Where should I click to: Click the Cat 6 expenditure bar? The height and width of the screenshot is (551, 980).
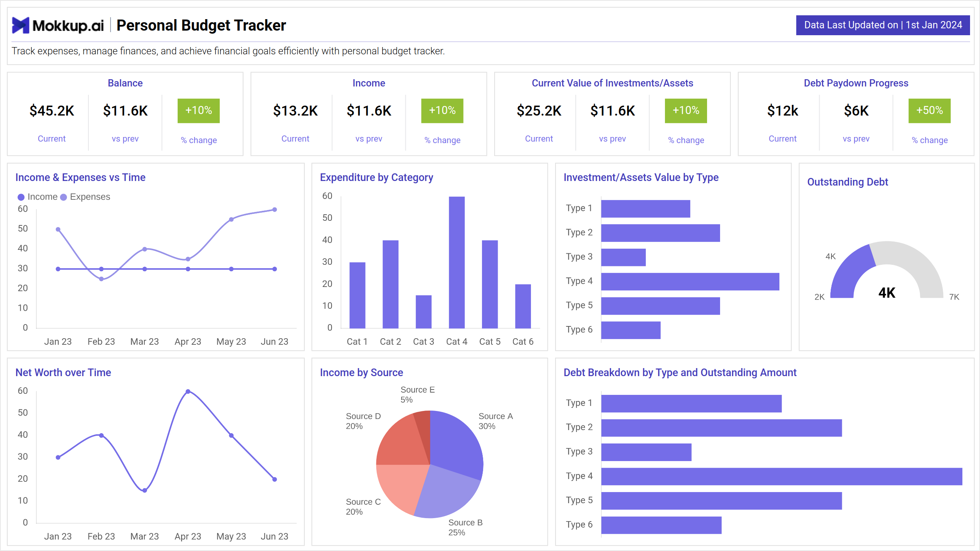[523, 306]
